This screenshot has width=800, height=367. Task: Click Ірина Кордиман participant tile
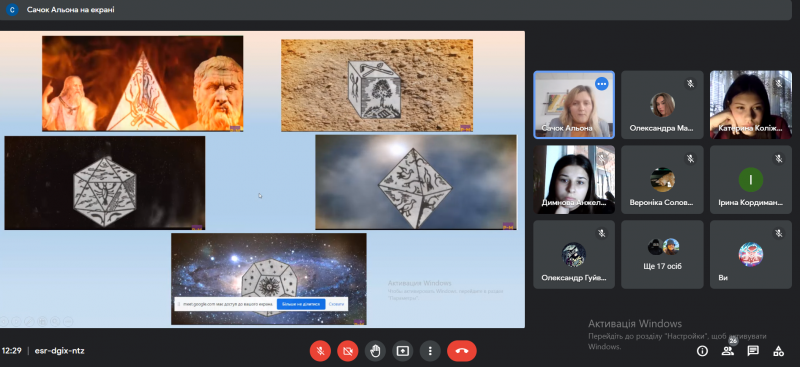(751, 180)
